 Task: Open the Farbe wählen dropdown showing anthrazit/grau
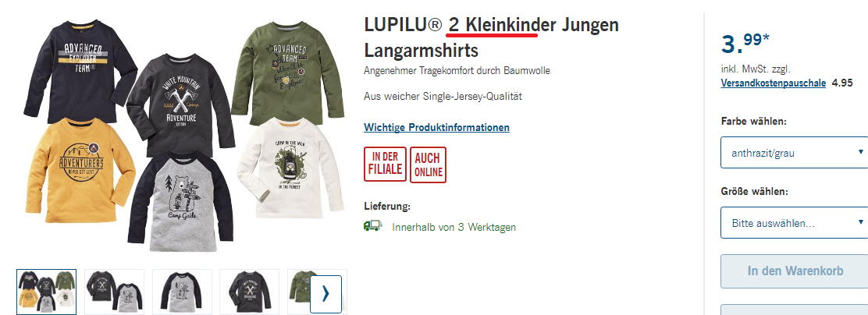pos(795,153)
